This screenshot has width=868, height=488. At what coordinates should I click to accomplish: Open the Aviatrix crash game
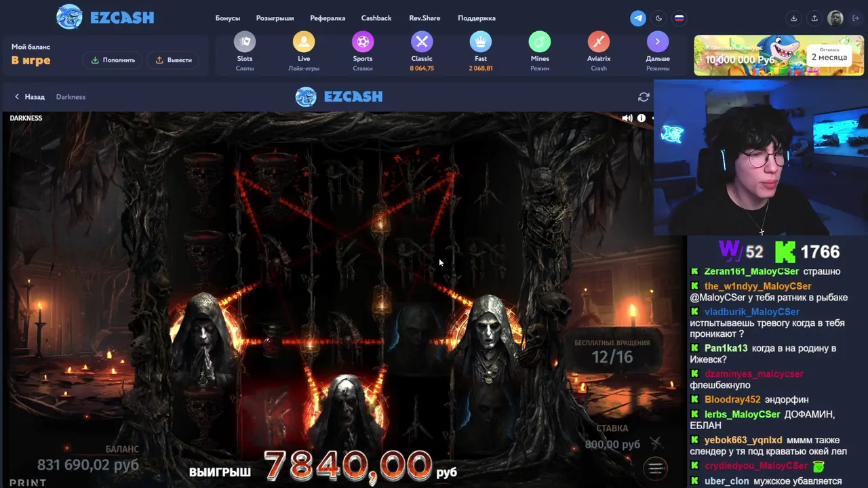[x=599, y=42]
